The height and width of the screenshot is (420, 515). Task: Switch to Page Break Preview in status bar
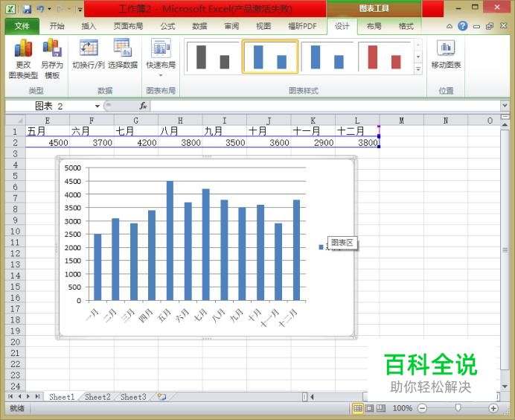(x=381, y=408)
